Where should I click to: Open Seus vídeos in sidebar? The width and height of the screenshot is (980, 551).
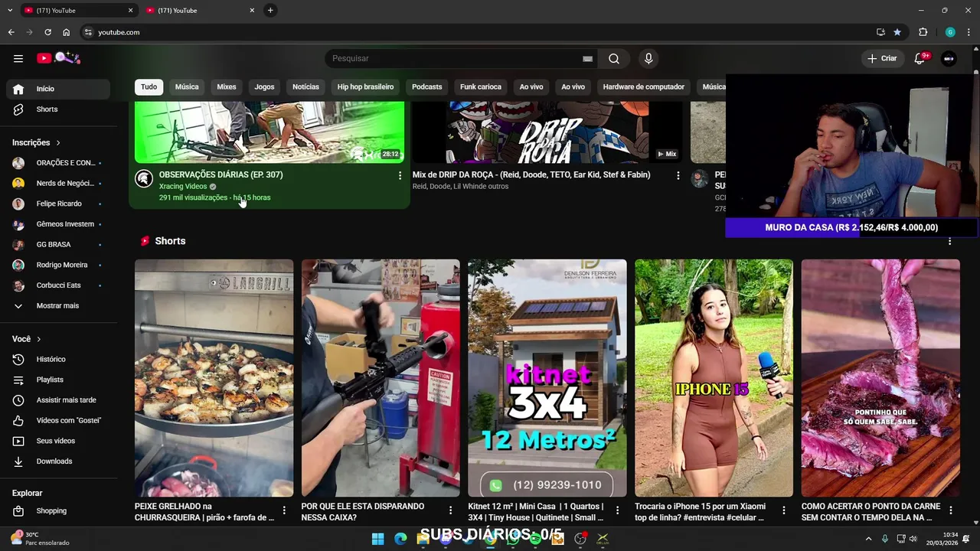[58, 441]
